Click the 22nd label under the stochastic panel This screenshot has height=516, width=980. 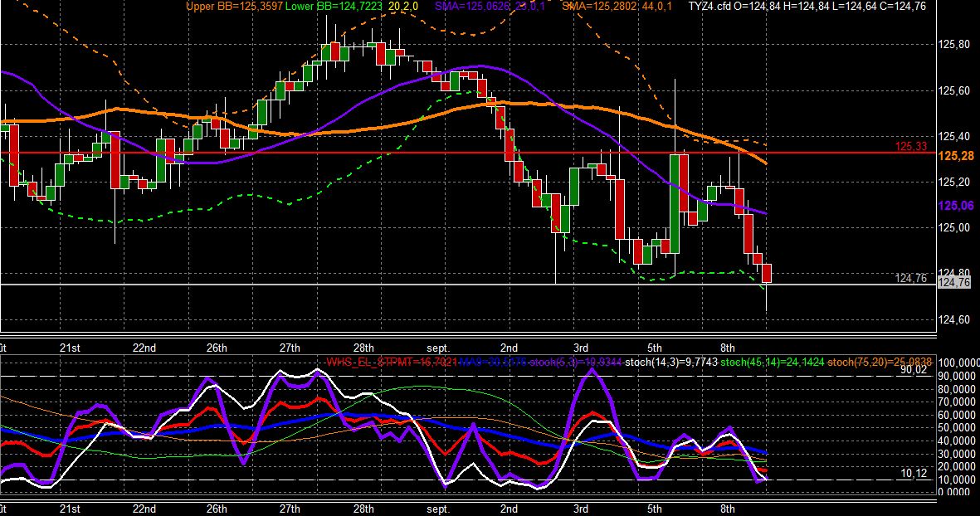144,509
